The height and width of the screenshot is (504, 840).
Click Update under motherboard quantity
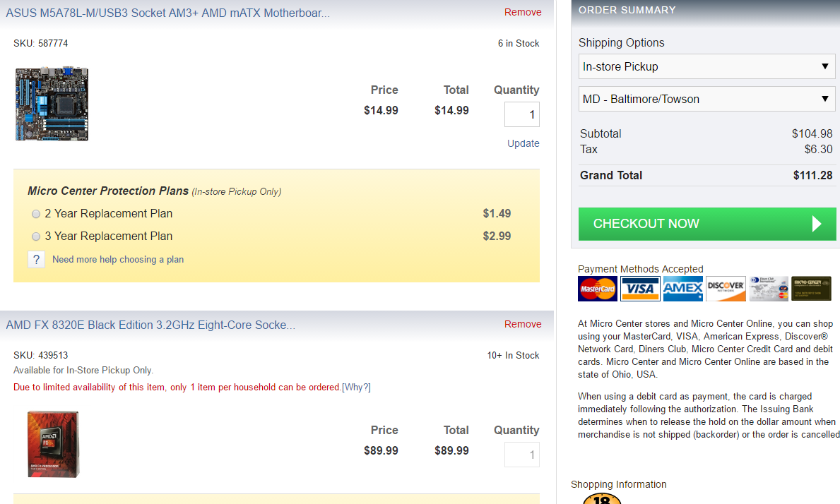coord(523,143)
